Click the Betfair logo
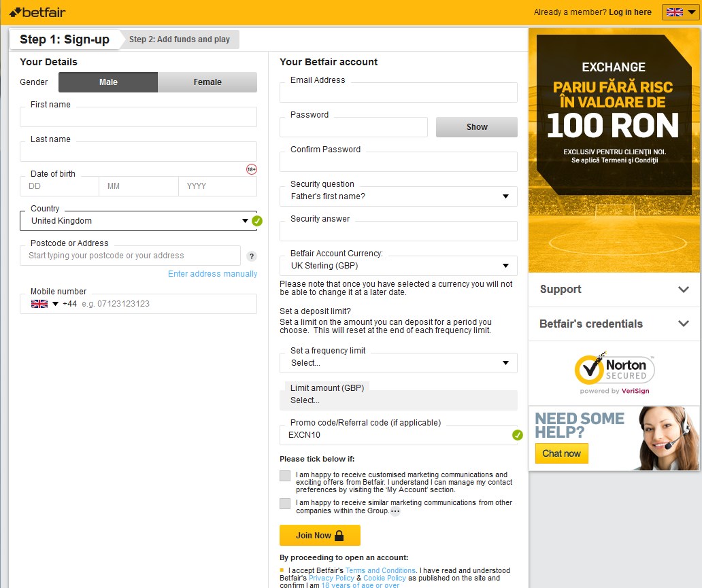The height and width of the screenshot is (588, 702). click(37, 12)
